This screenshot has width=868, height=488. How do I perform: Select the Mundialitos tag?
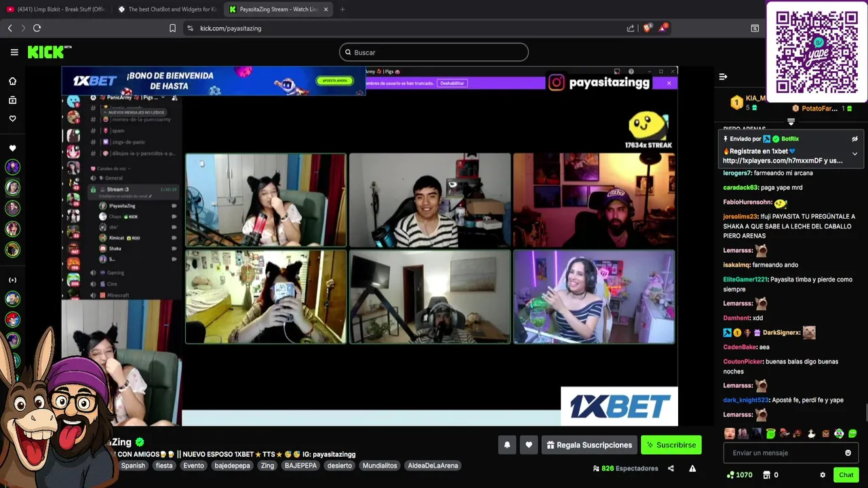click(x=380, y=466)
